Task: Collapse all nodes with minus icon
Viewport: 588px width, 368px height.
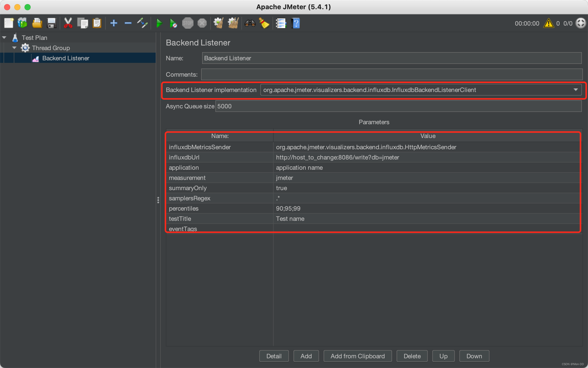Action: [128, 23]
